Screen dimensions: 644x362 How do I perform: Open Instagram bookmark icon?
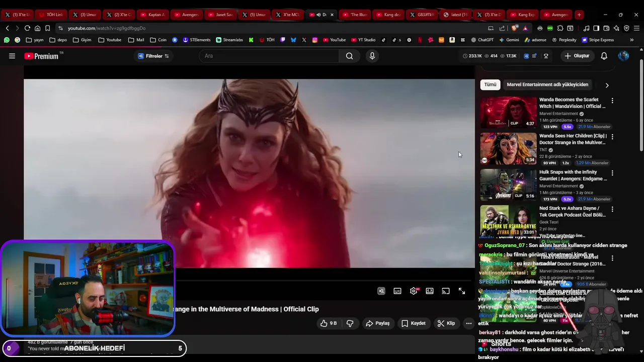[315, 40]
